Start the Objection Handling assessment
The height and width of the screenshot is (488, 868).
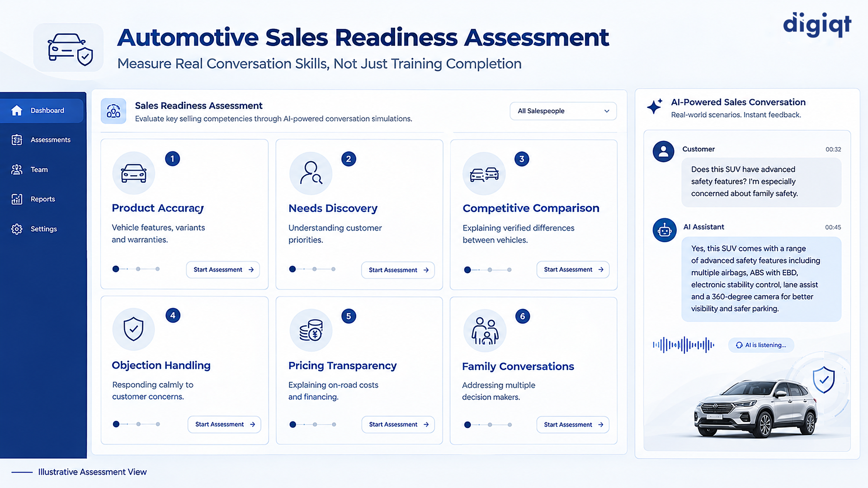pos(224,424)
